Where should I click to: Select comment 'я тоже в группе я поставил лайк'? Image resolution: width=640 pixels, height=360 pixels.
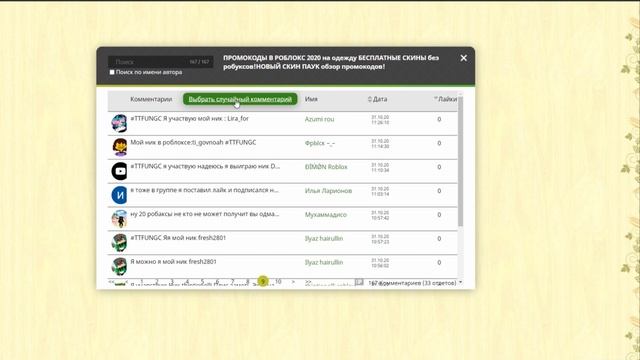tap(204, 190)
